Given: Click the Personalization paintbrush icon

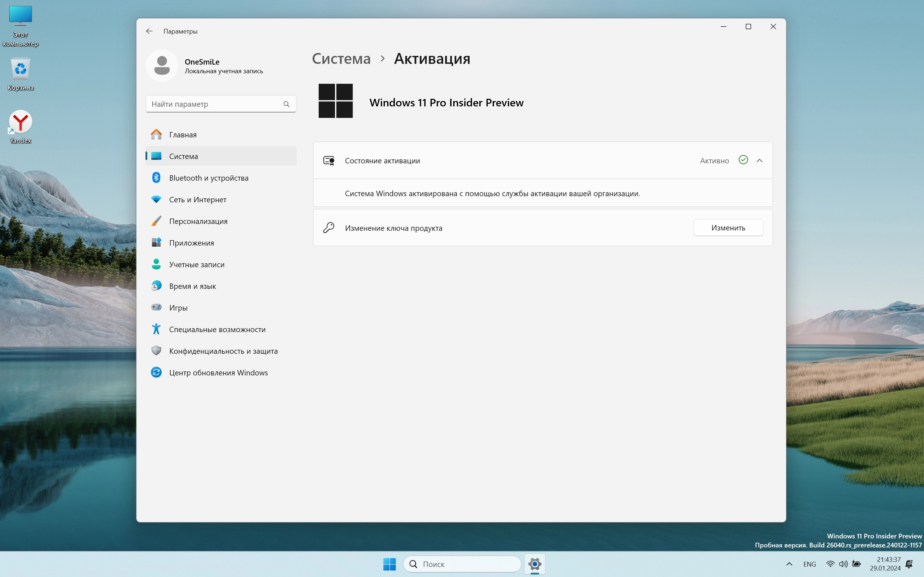Looking at the screenshot, I should (156, 221).
